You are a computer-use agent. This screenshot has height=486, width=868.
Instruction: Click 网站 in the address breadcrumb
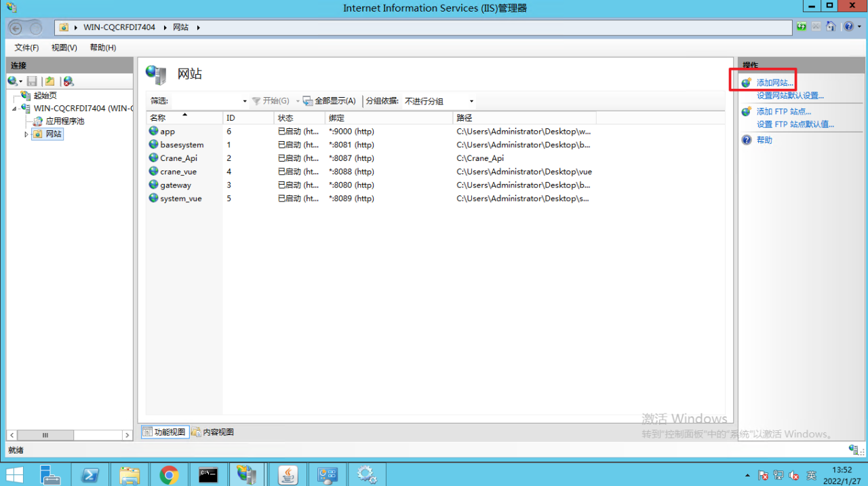pos(181,27)
